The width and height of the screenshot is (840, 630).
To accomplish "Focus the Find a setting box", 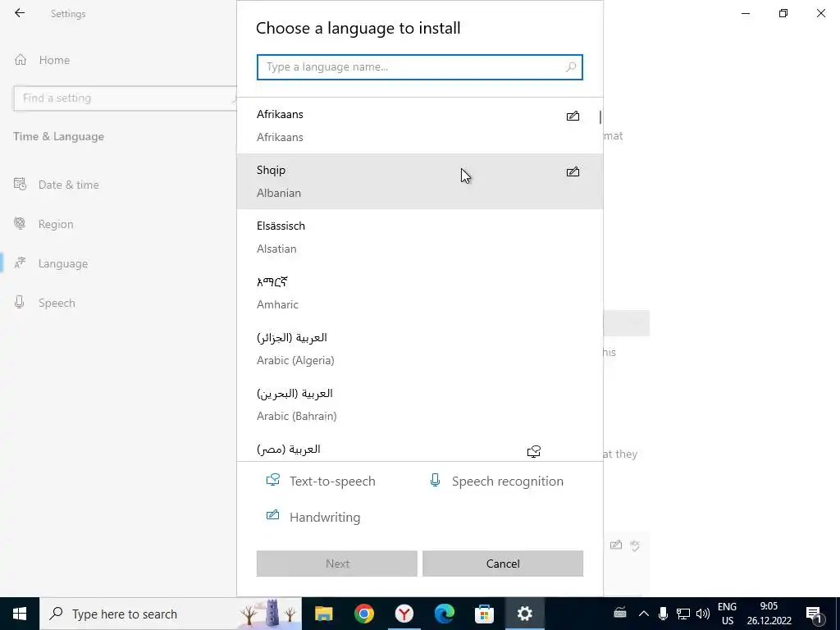I will (x=126, y=98).
